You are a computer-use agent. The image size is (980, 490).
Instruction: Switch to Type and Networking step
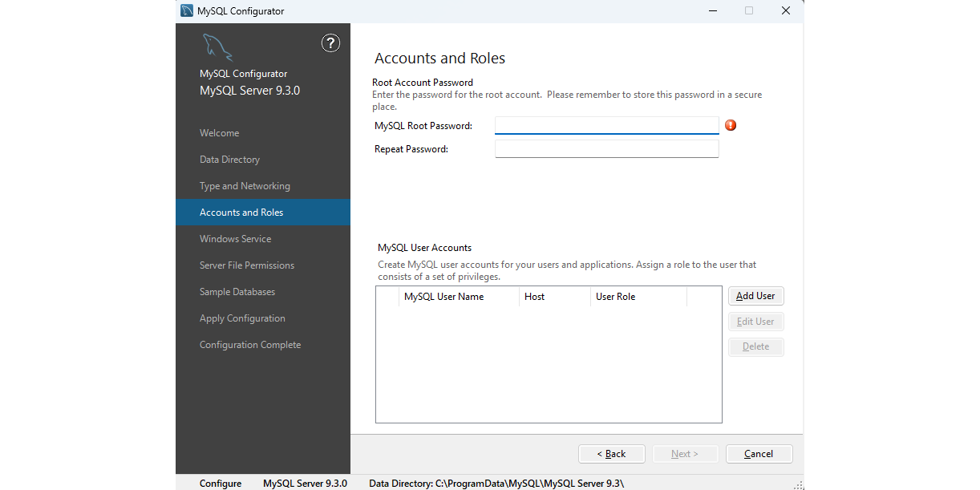pos(245,186)
